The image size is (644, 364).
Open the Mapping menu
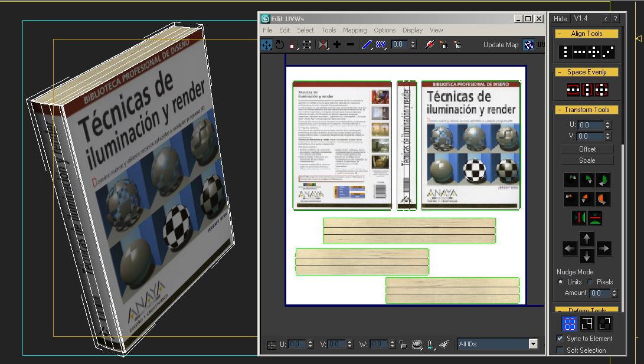coord(355,30)
